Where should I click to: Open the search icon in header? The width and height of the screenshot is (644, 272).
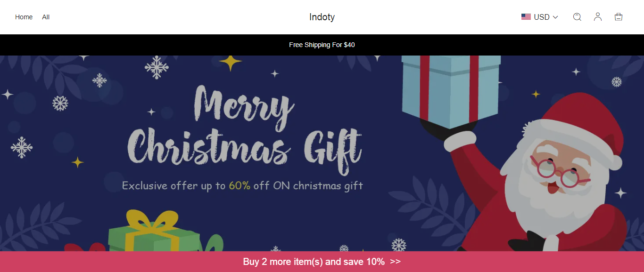click(x=577, y=17)
